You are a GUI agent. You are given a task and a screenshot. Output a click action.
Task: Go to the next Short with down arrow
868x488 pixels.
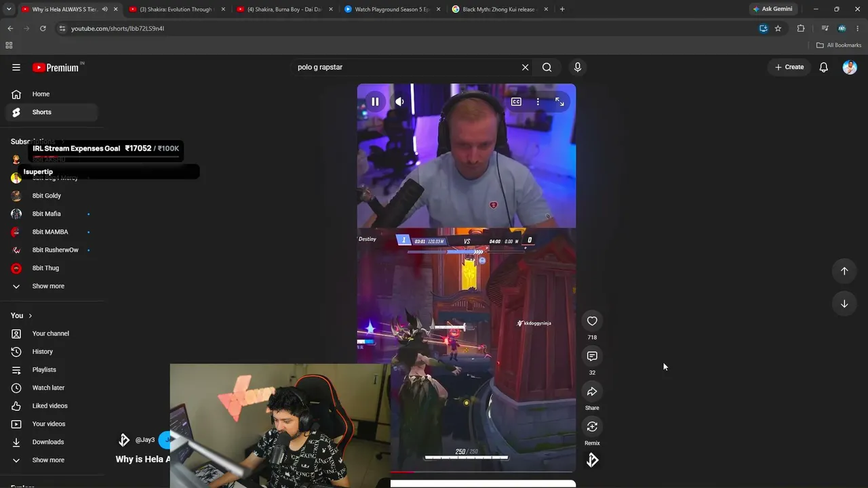point(844,304)
